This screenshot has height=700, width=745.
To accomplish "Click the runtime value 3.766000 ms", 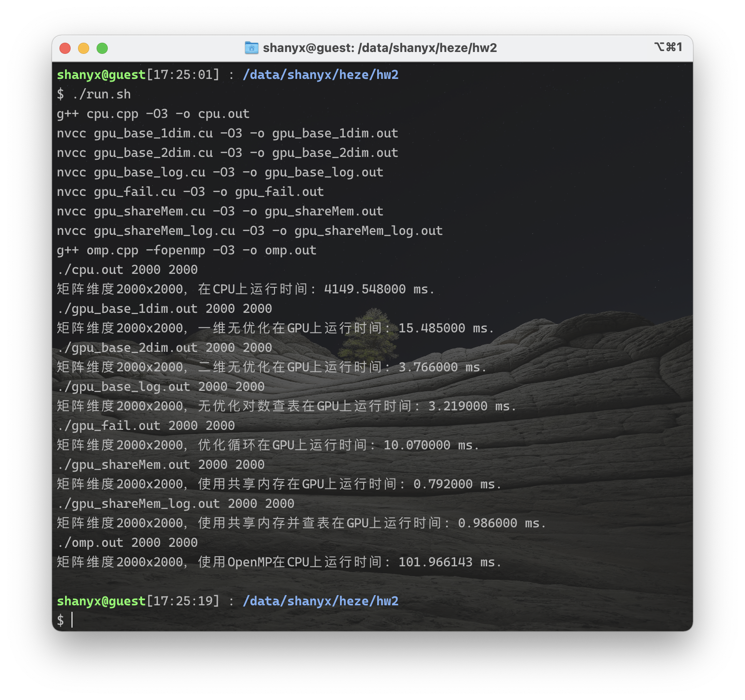I will click(x=442, y=367).
